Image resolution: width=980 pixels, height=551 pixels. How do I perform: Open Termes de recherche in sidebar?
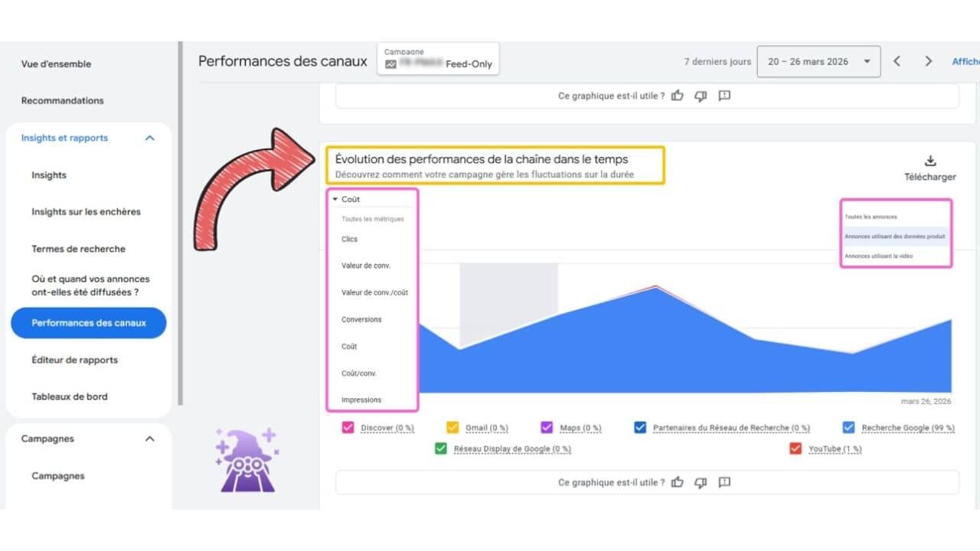pyautogui.click(x=78, y=249)
